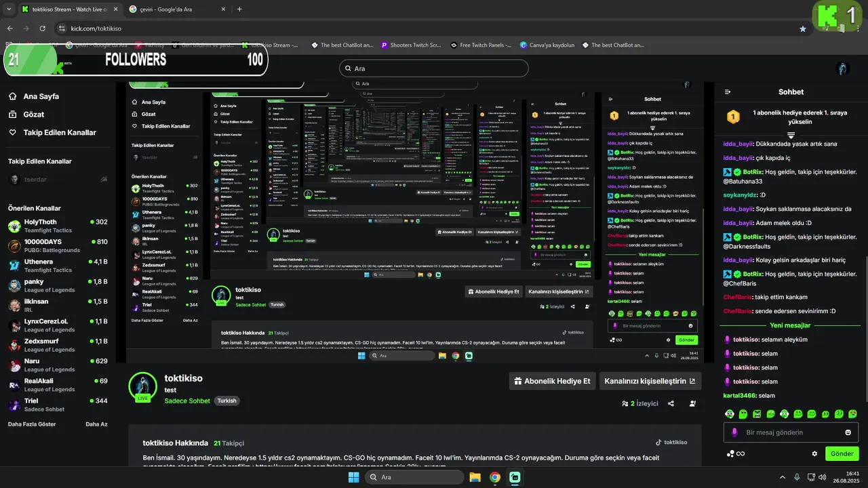
Task: Open the Canva'ya kaydolun bookmark
Action: point(547,45)
